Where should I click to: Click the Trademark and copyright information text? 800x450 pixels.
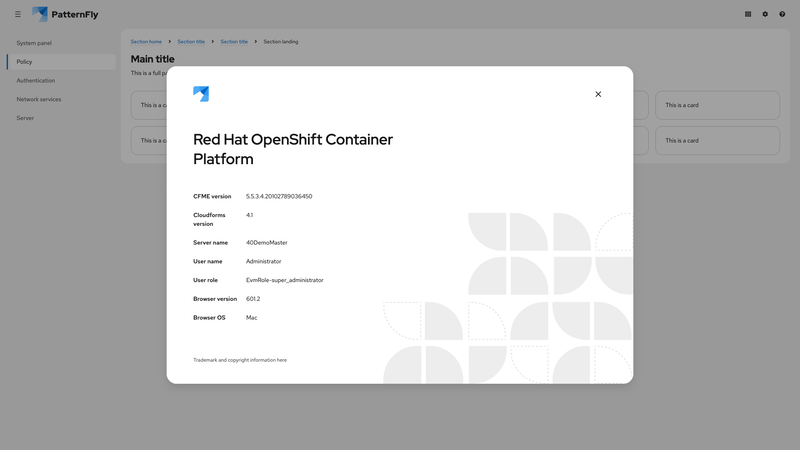[x=240, y=360]
